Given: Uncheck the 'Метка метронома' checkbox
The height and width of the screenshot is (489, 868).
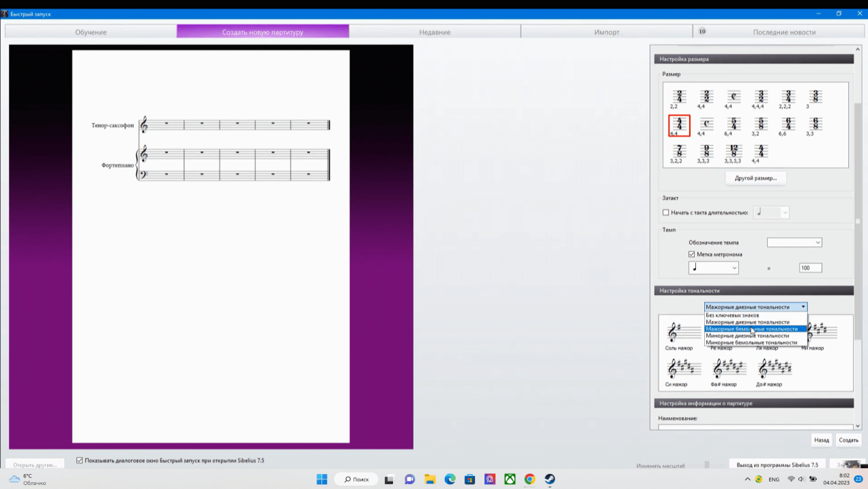Looking at the screenshot, I should click(692, 254).
